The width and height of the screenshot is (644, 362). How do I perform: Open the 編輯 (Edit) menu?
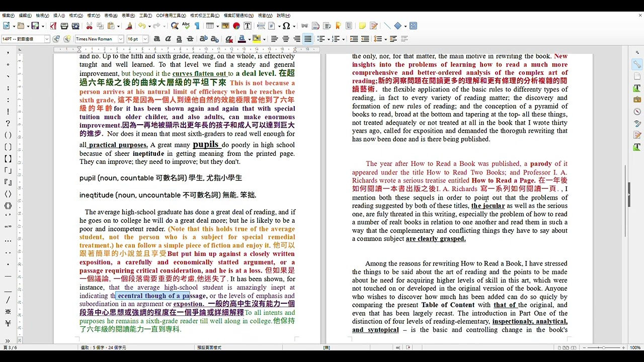click(25, 16)
